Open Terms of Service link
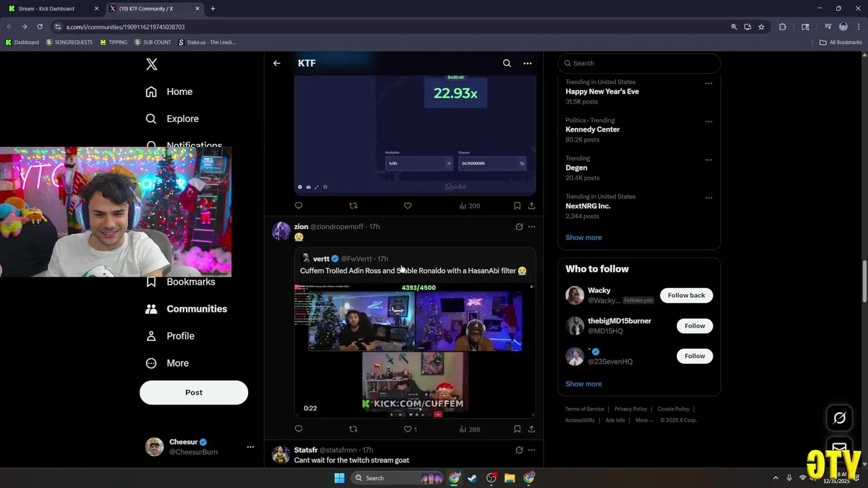The height and width of the screenshot is (488, 868). pos(585,409)
